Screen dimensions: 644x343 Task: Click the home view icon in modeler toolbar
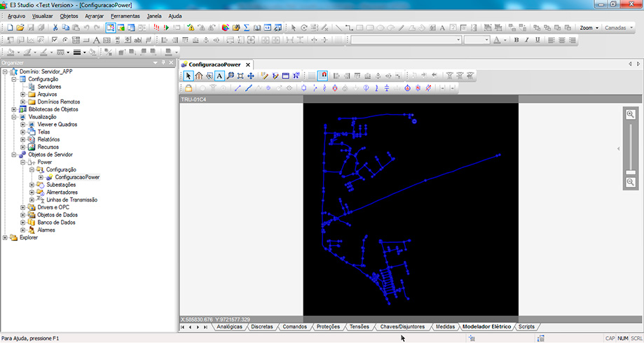(199, 76)
